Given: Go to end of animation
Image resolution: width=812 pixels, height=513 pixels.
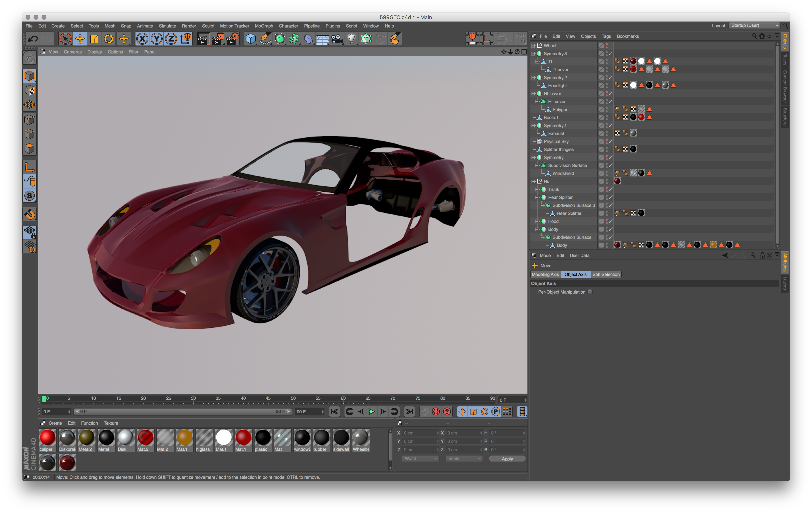Looking at the screenshot, I should pos(409,412).
